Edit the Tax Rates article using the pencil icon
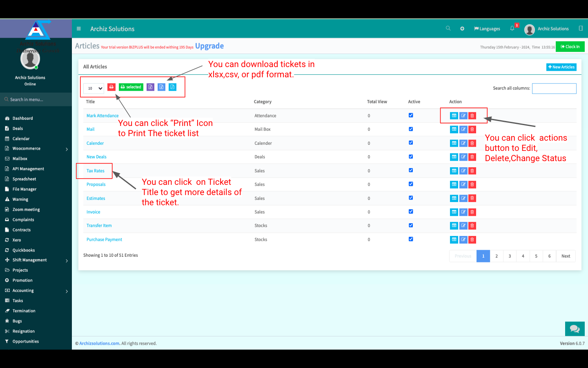 463,171
